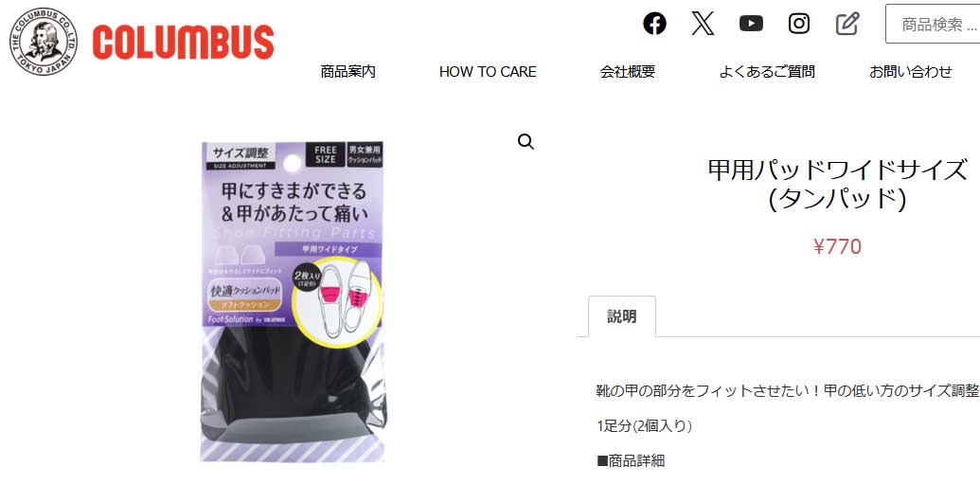Screen dimensions: 980x485
Task: Open the 商品案内 menu item
Action: tap(348, 71)
